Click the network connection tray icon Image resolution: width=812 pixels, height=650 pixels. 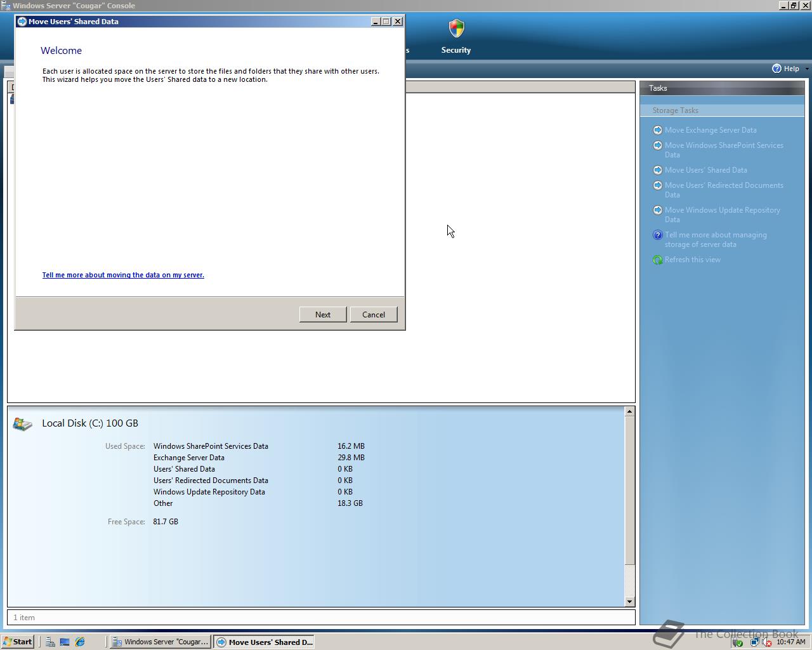pyautogui.click(x=754, y=642)
